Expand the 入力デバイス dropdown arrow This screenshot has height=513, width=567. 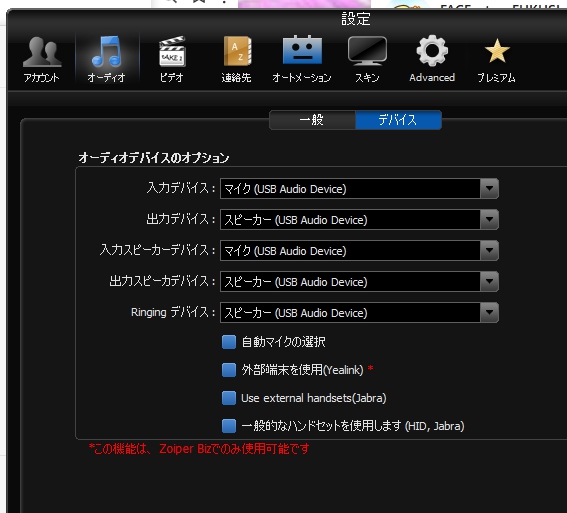pyautogui.click(x=489, y=188)
